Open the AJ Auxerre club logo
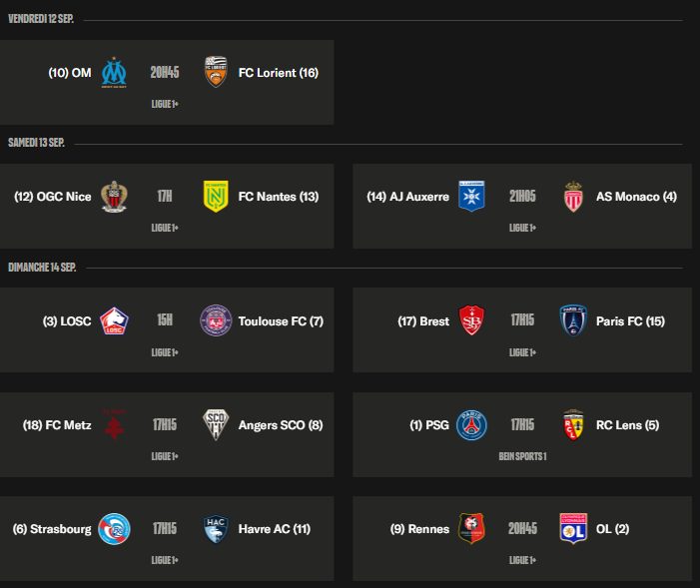The image size is (700, 588). coord(471,196)
